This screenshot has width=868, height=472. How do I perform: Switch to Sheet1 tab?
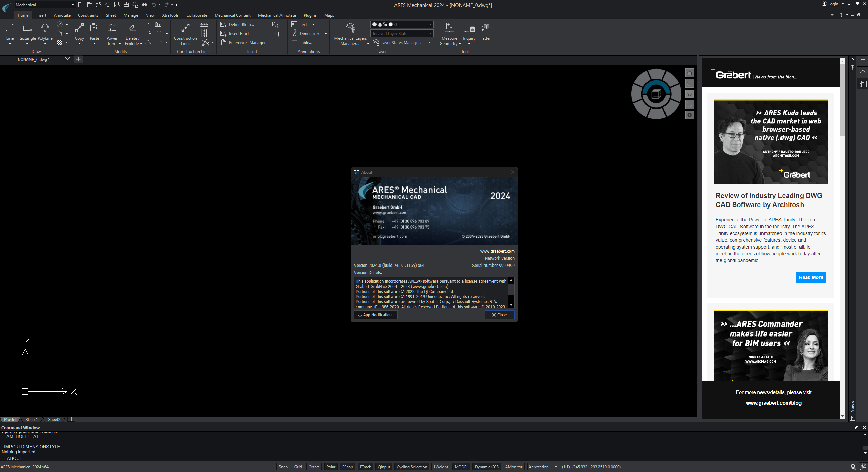coord(32,419)
